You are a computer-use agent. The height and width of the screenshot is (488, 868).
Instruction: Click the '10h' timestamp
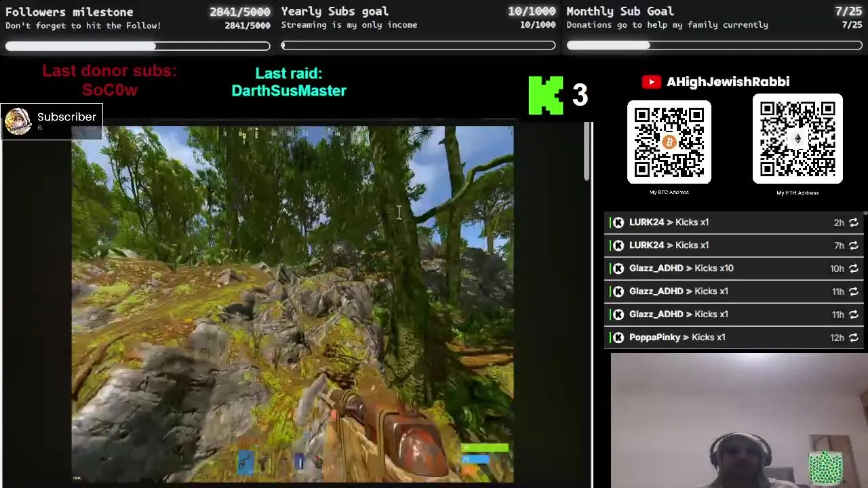837,268
